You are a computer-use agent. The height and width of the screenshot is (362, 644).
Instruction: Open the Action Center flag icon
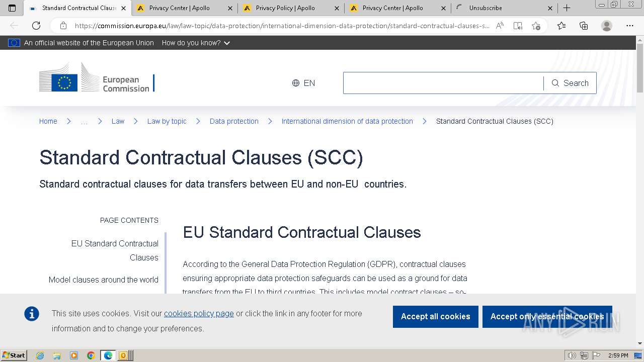596,355
